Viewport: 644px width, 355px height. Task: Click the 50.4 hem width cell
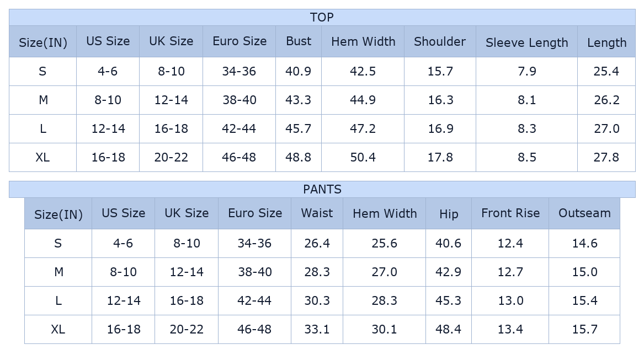point(363,157)
